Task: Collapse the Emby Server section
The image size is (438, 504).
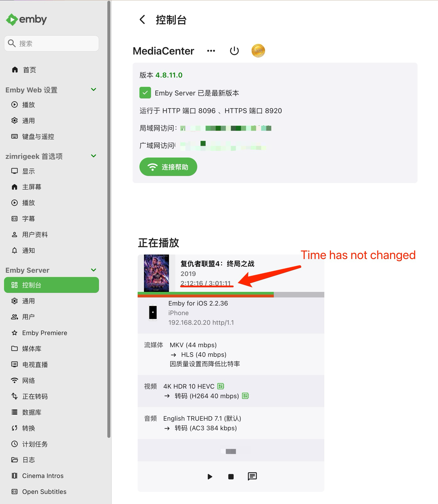Action: click(93, 270)
